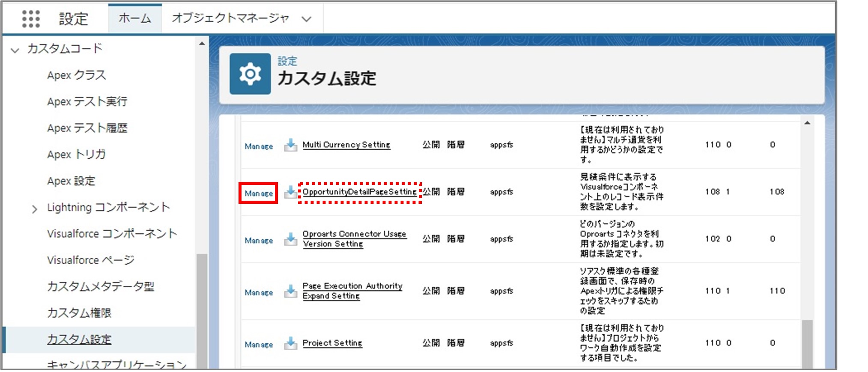The width and height of the screenshot is (868, 372).
Task: Click appsfs namespace in Multi Currency row
Action: (x=501, y=145)
